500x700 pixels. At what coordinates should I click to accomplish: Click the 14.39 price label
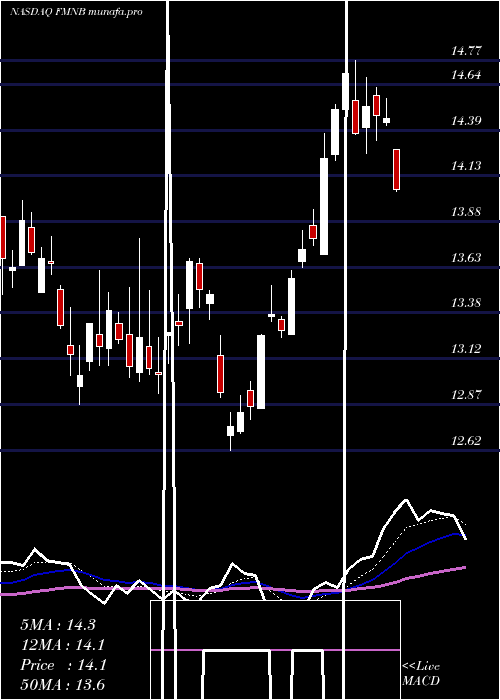pyautogui.click(x=466, y=121)
